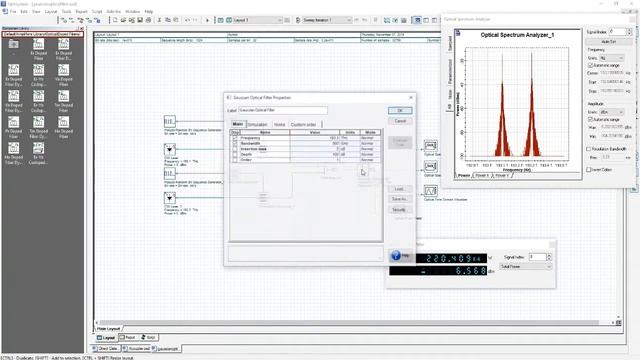Click the Save toolbar icon

[140, 20]
